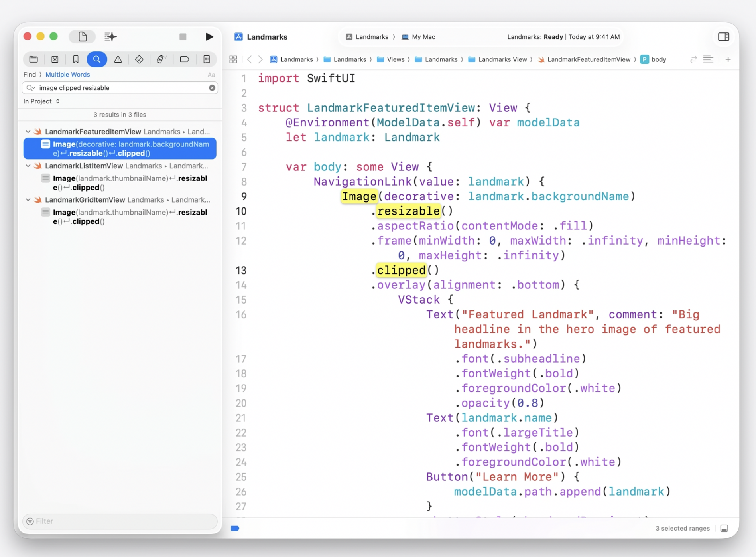Viewport: 756px width, 557px height.
Task: Change the In Project search scope
Action: (x=41, y=101)
